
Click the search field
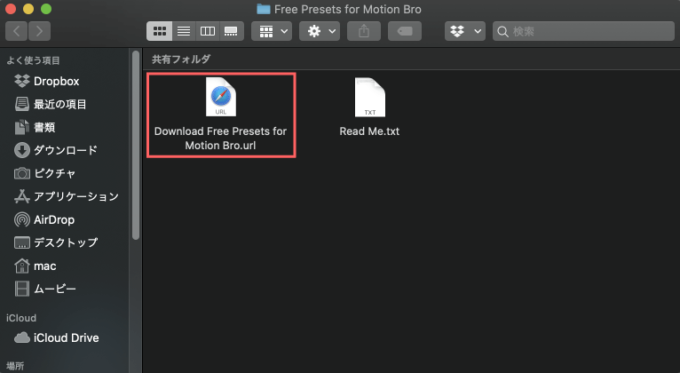point(583,31)
